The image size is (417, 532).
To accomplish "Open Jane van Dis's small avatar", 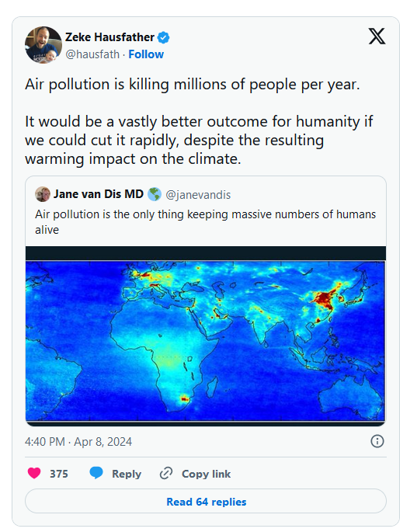I will pyautogui.click(x=43, y=194).
